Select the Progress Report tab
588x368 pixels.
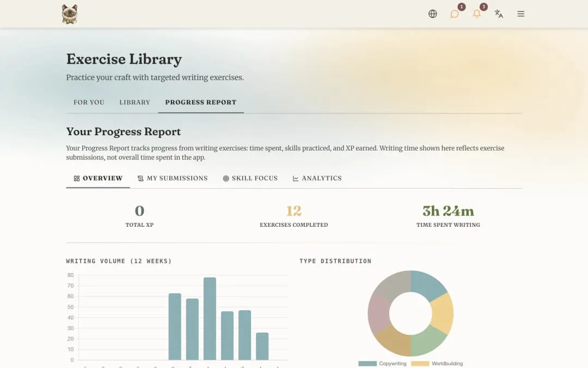pyautogui.click(x=200, y=102)
